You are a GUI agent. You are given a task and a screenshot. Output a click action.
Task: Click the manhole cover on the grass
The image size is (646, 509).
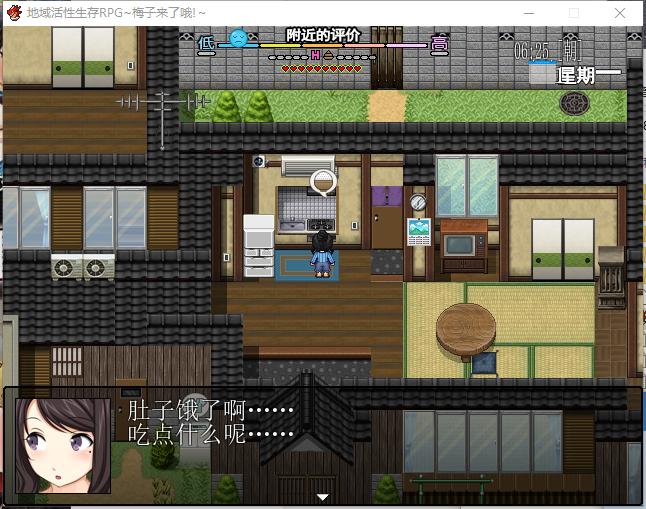[x=574, y=103]
